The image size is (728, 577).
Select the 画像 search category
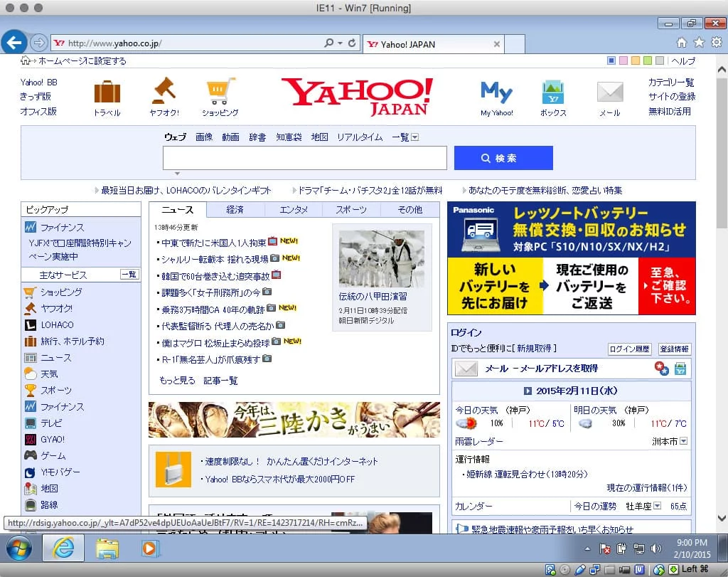click(x=204, y=137)
